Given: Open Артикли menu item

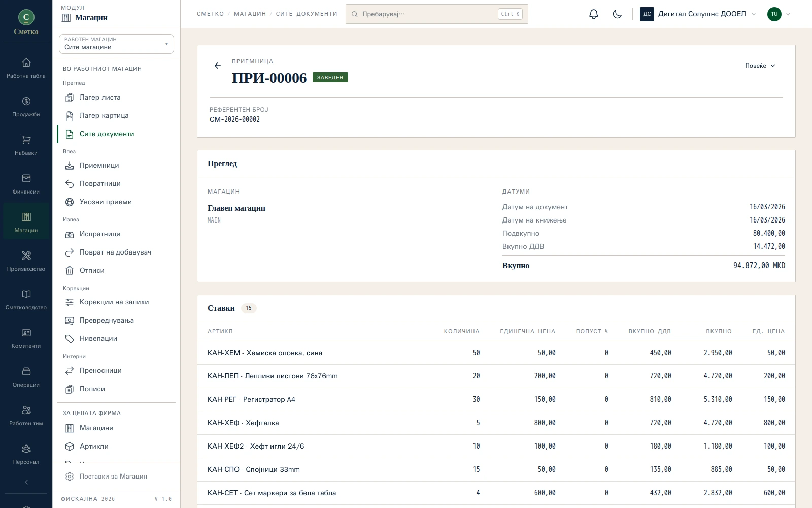Looking at the screenshot, I should [116, 447].
